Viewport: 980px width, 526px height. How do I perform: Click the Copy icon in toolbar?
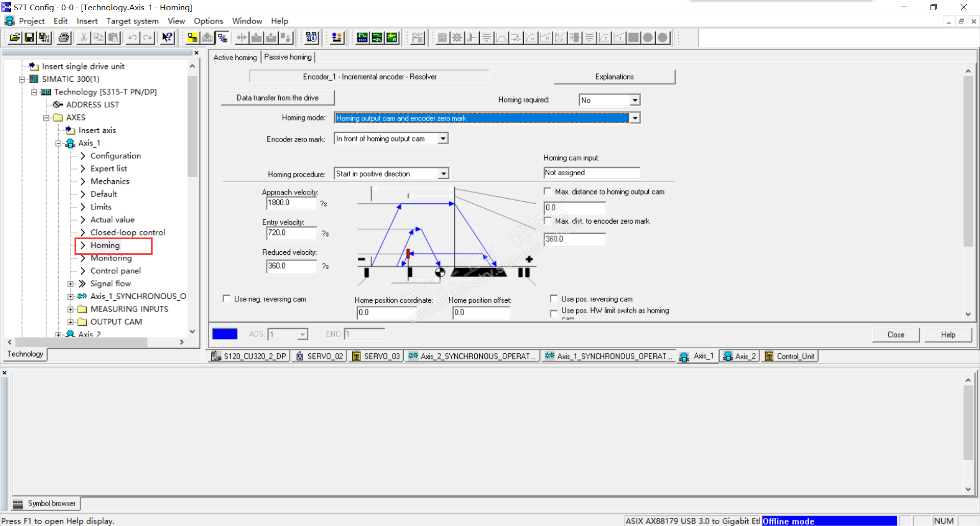[99, 37]
